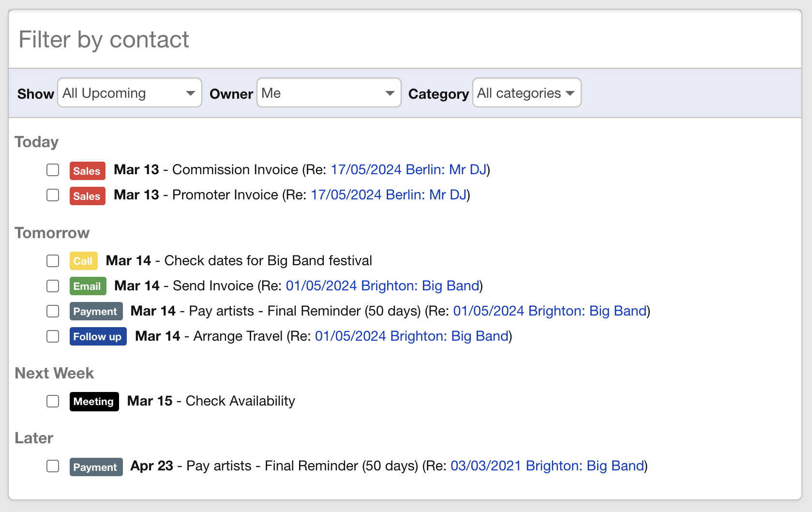This screenshot has width=812, height=512.
Task: Tick the Mar 14 Pay artists task checkbox
Action: pos(53,311)
